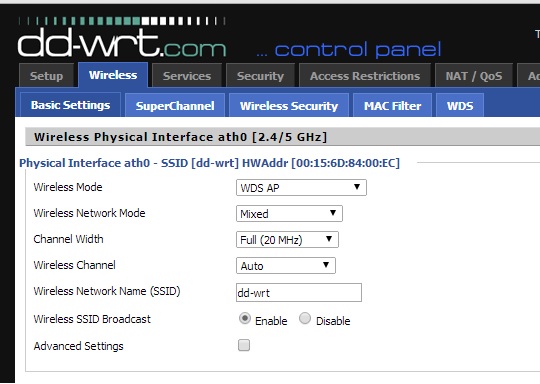Switch to Wireless Security sub-tab
Screen dimensions: 540x384
tap(289, 105)
